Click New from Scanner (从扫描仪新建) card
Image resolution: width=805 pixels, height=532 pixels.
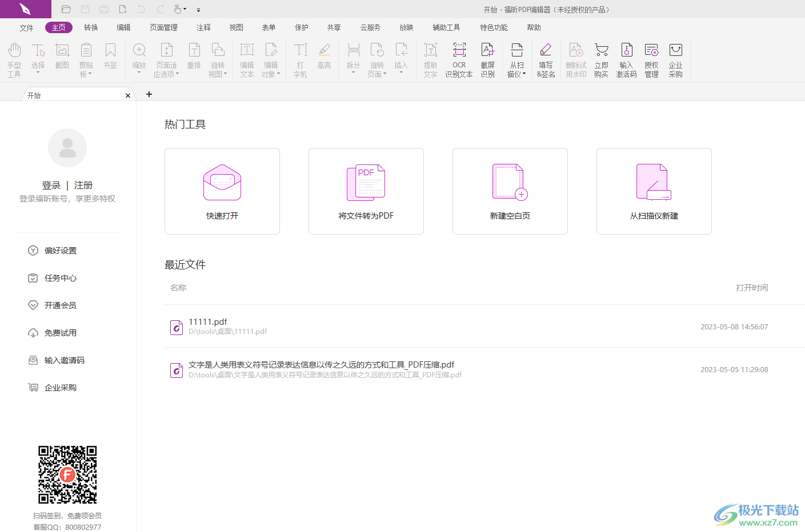pos(654,191)
